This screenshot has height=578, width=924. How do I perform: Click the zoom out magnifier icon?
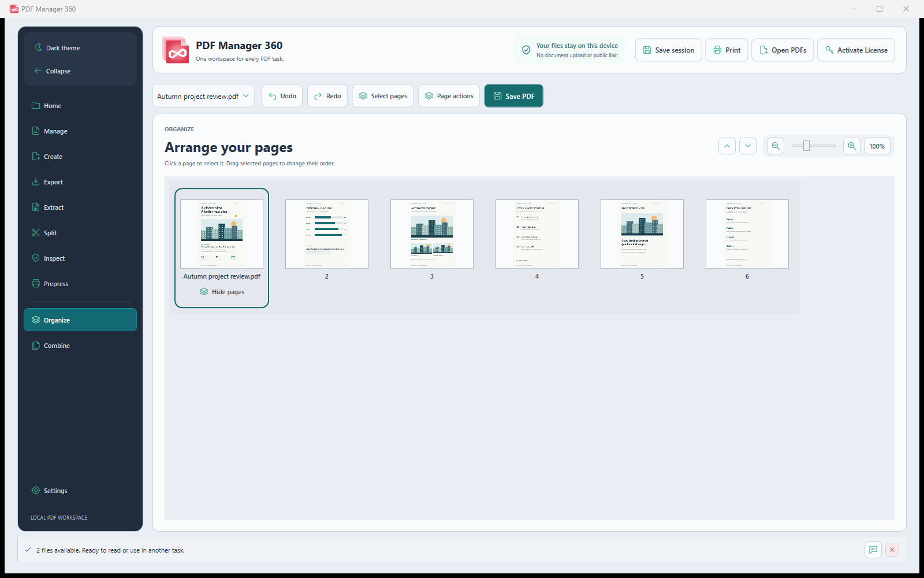tap(776, 146)
